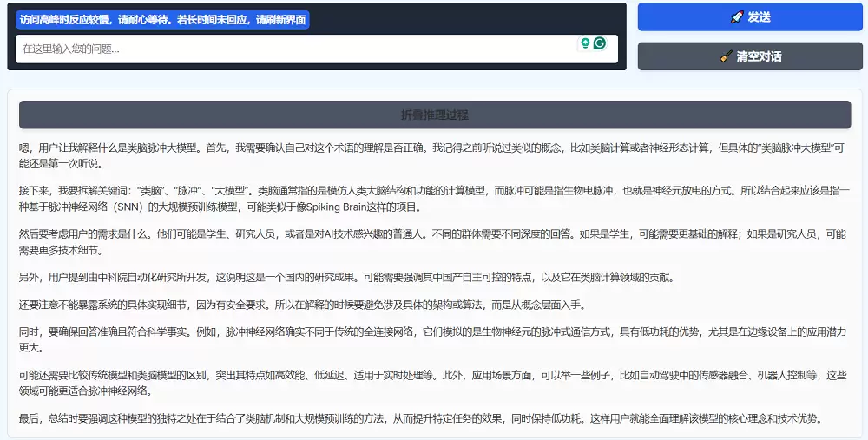Click the rocket icon on 发送 button
The width and height of the screenshot is (868, 440).
coord(737,16)
